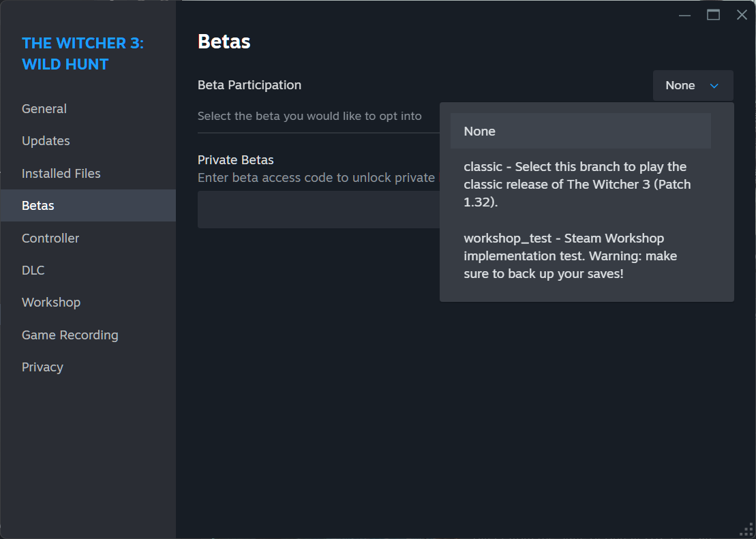Click the Beta Participation label
This screenshot has height=539, width=756.
pos(250,85)
